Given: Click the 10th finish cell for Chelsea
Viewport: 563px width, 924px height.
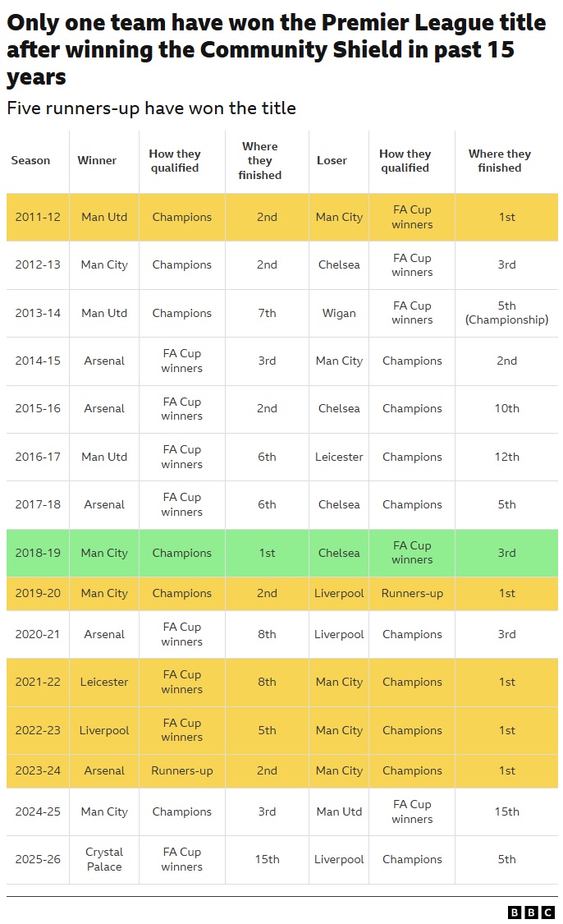Looking at the screenshot, I should coord(506,408).
